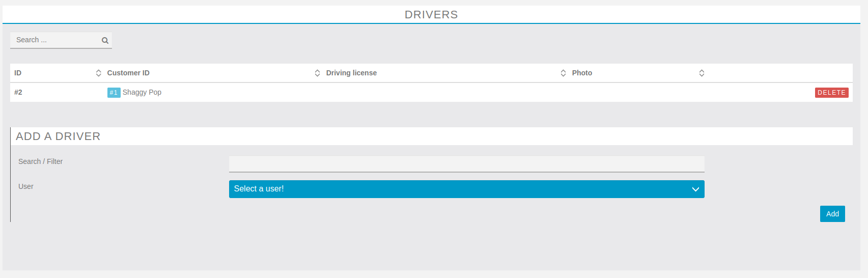868x278 pixels.
Task: Click the Photo column header label
Action: coord(582,73)
